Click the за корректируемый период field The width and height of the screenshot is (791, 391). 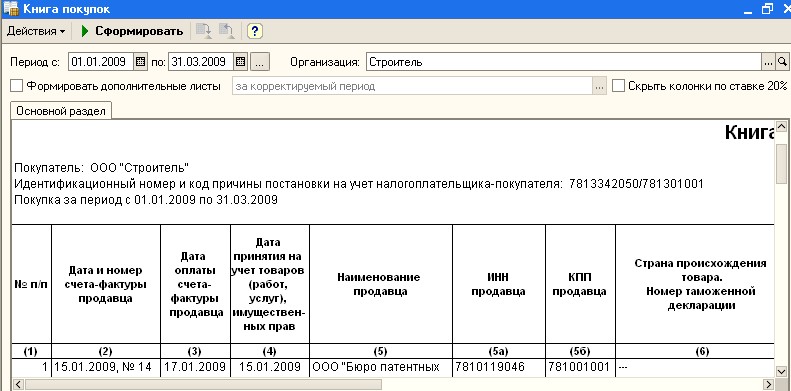tap(412, 86)
